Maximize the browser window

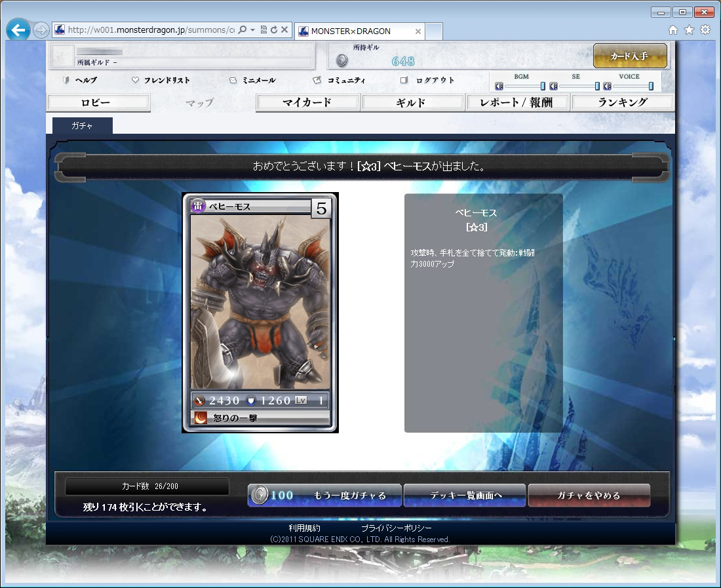tap(682, 12)
